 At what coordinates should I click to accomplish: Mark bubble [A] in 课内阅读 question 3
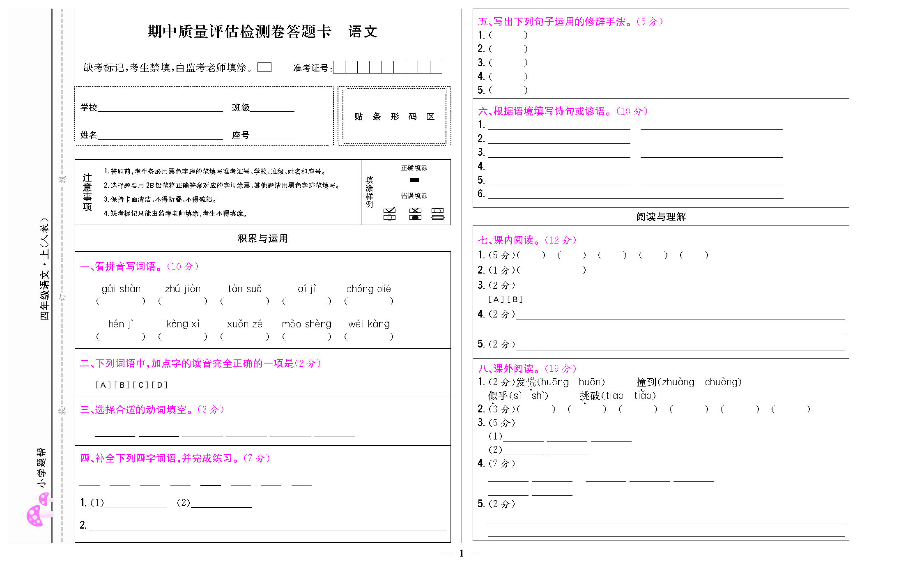[496, 299]
